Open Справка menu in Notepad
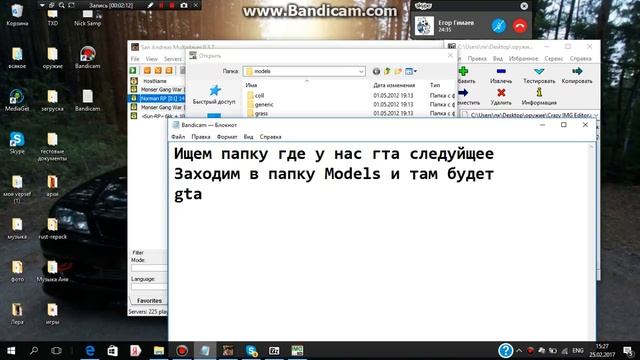 (x=271, y=137)
